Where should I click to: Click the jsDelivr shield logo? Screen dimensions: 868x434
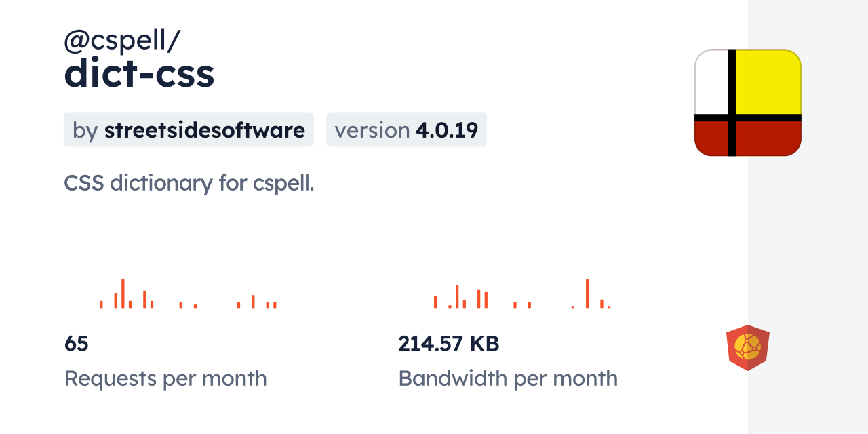[747, 348]
